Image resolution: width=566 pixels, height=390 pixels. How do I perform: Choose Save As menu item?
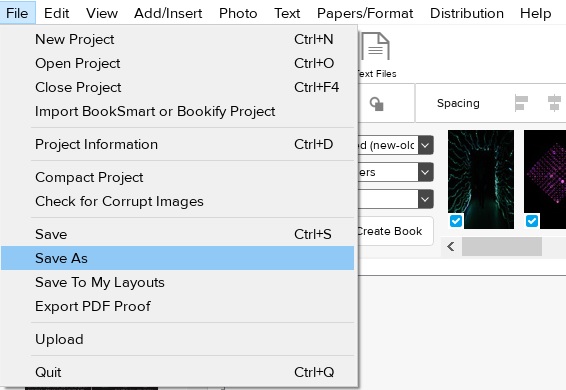178,258
